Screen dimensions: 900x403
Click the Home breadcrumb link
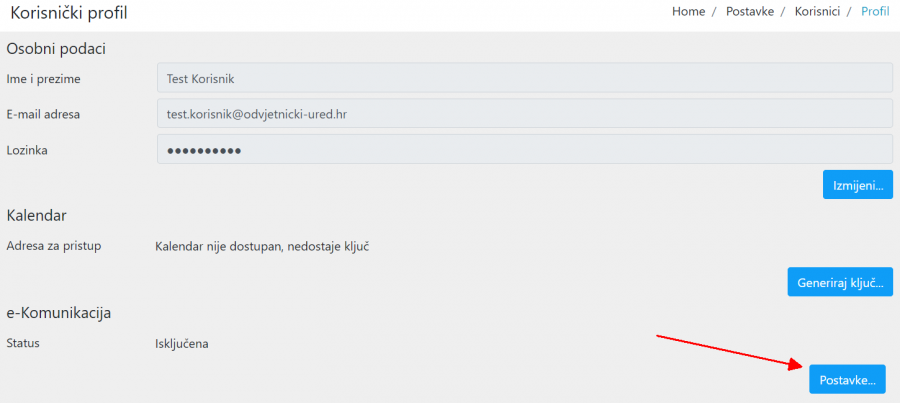coord(688,12)
